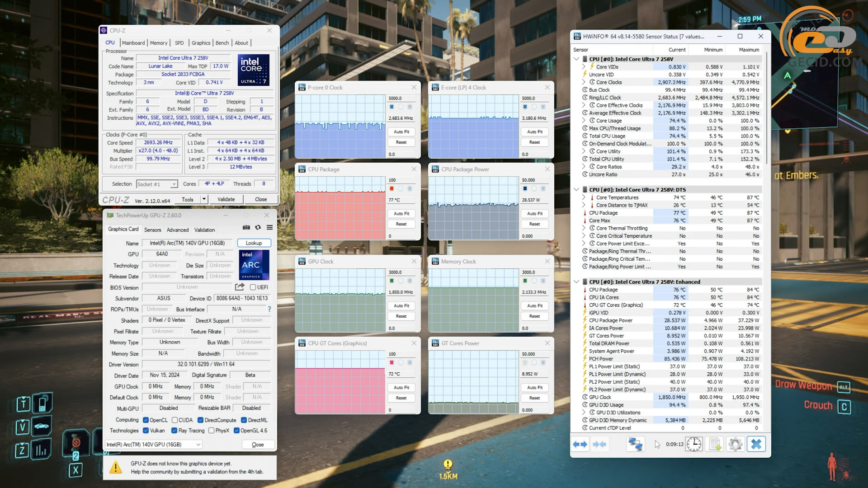The height and width of the screenshot is (488, 868).
Task: Click the BIOS export share icon in GPU-Z
Action: pos(240,287)
